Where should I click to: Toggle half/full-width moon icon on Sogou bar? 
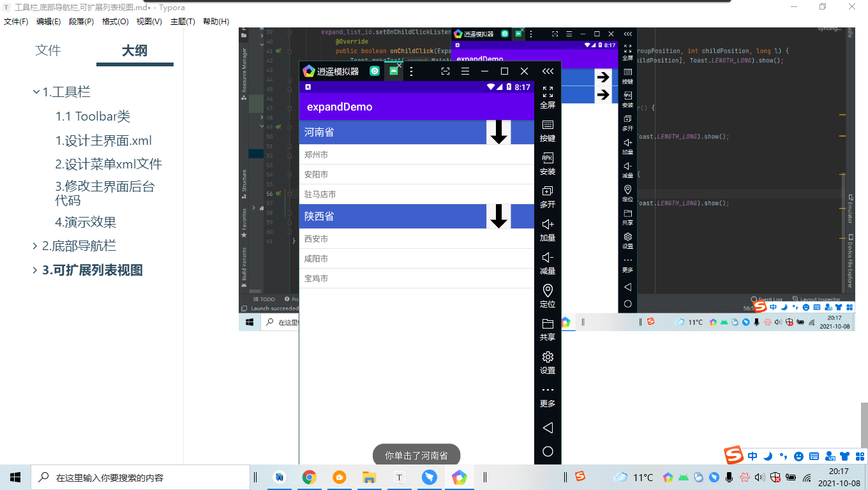pos(768,456)
